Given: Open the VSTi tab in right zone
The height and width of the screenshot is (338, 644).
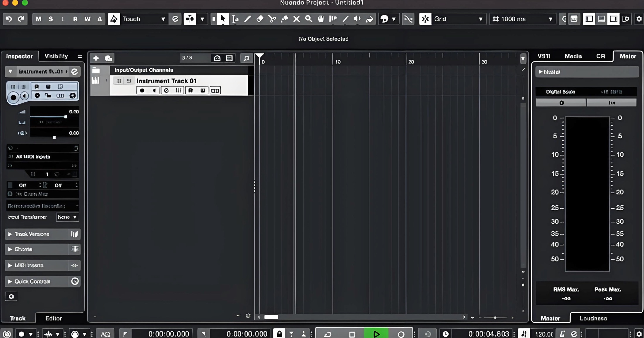Looking at the screenshot, I should (x=544, y=56).
